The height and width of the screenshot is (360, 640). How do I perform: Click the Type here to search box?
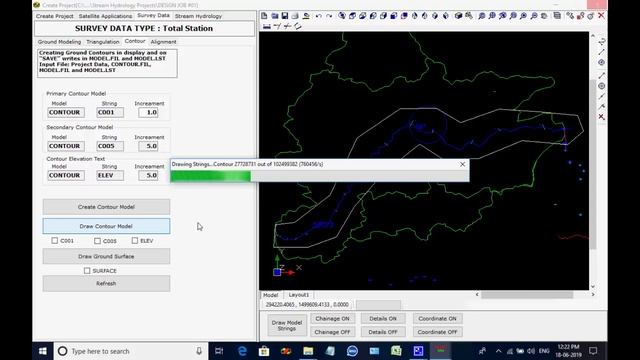(x=131, y=351)
